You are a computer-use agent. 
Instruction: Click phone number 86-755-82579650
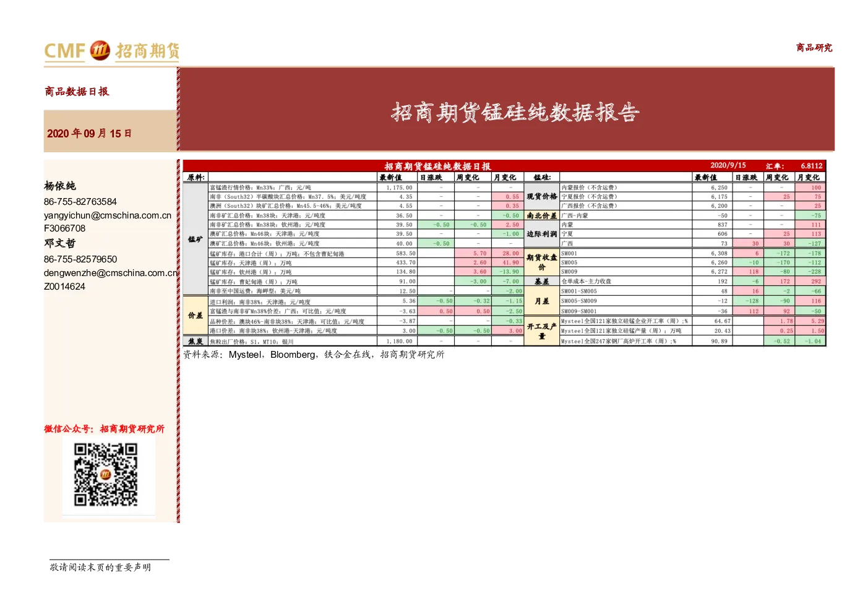(80, 259)
